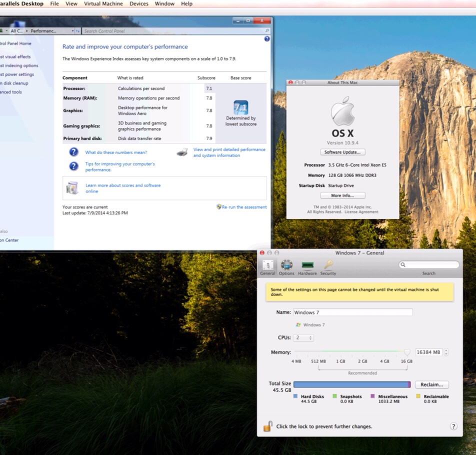Click the Primary hard disk subscore 7.9
The height and width of the screenshot is (455, 476).
tap(209, 138)
